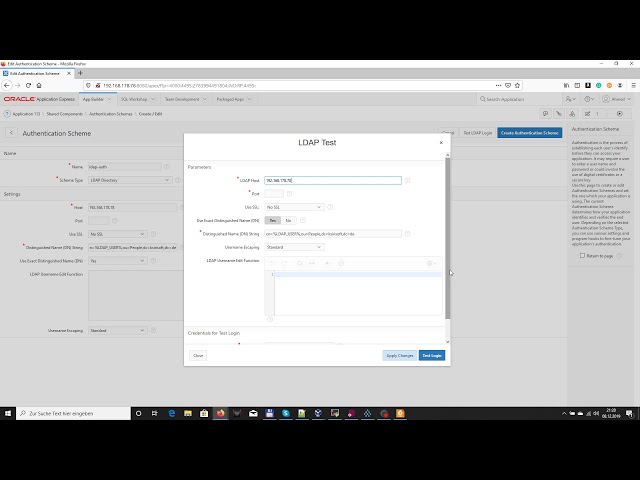
Task: Click the utilities wrench icon in toolbar
Action: pos(559,114)
